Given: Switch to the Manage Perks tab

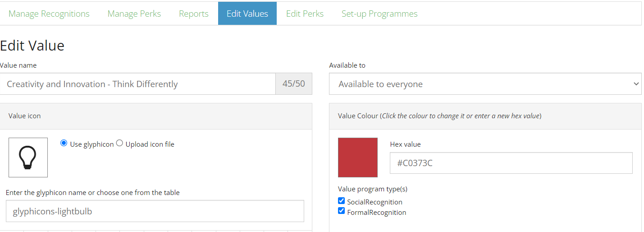Looking at the screenshot, I should [134, 14].
